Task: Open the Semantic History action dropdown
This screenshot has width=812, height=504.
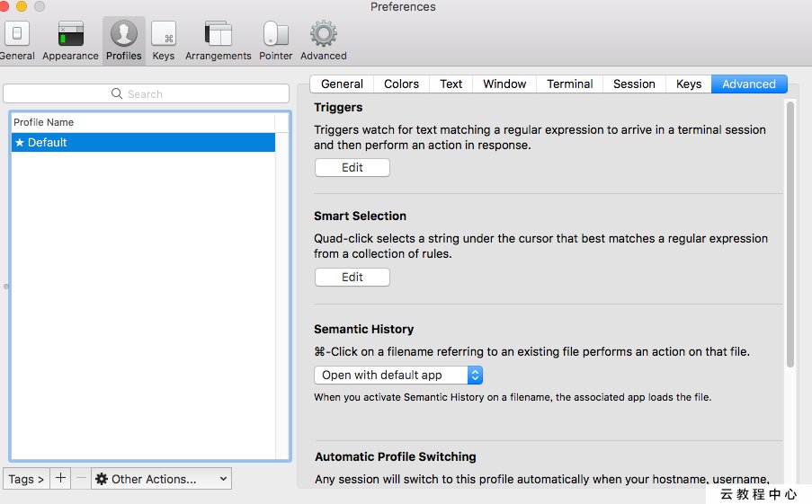Action: (398, 376)
